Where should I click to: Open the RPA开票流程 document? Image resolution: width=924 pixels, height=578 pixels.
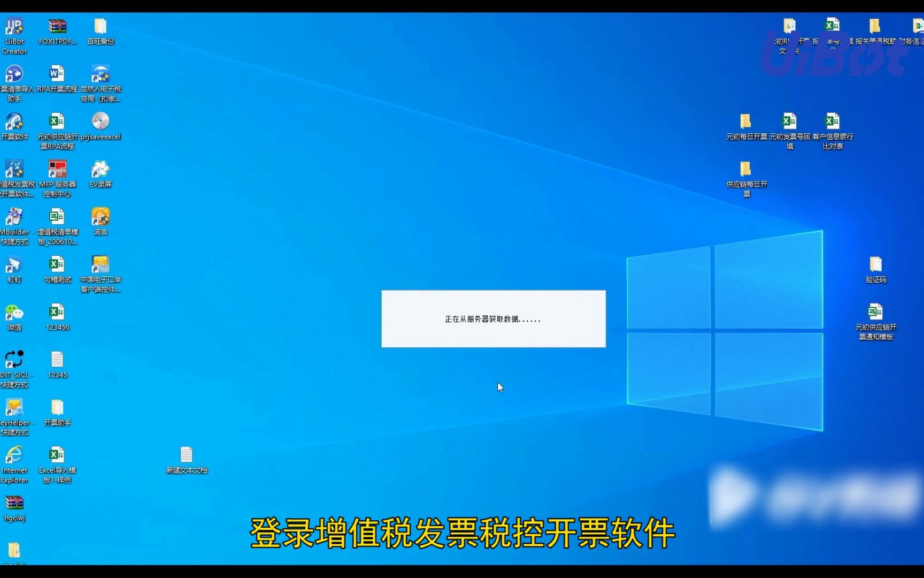[x=57, y=72]
